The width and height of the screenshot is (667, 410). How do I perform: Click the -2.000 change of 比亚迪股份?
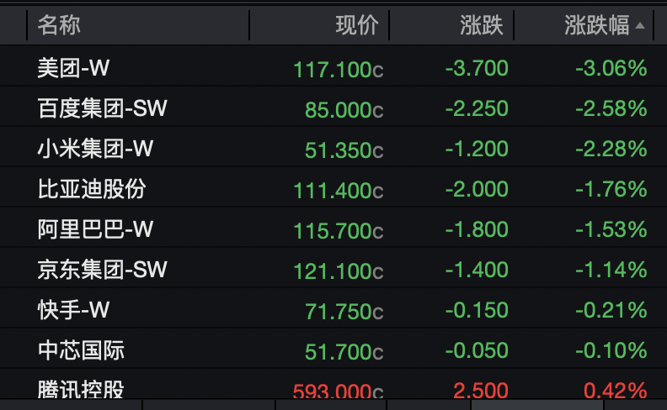pyautogui.click(x=477, y=189)
